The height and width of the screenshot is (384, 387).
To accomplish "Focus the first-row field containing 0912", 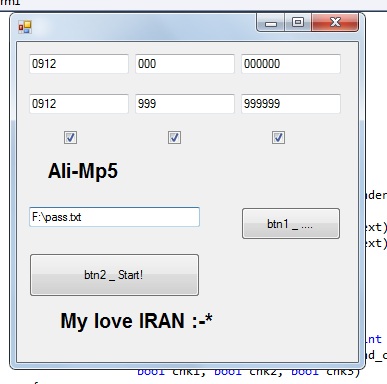I will coord(79,64).
